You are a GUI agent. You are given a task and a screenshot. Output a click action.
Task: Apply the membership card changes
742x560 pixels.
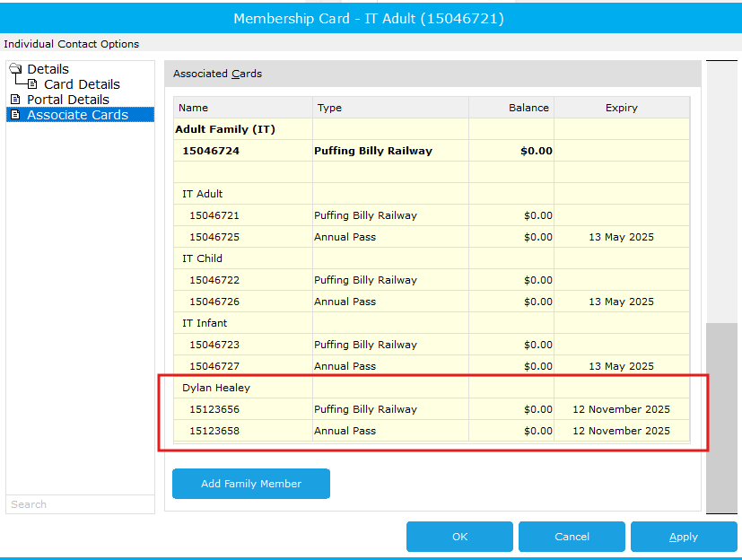[684, 537]
